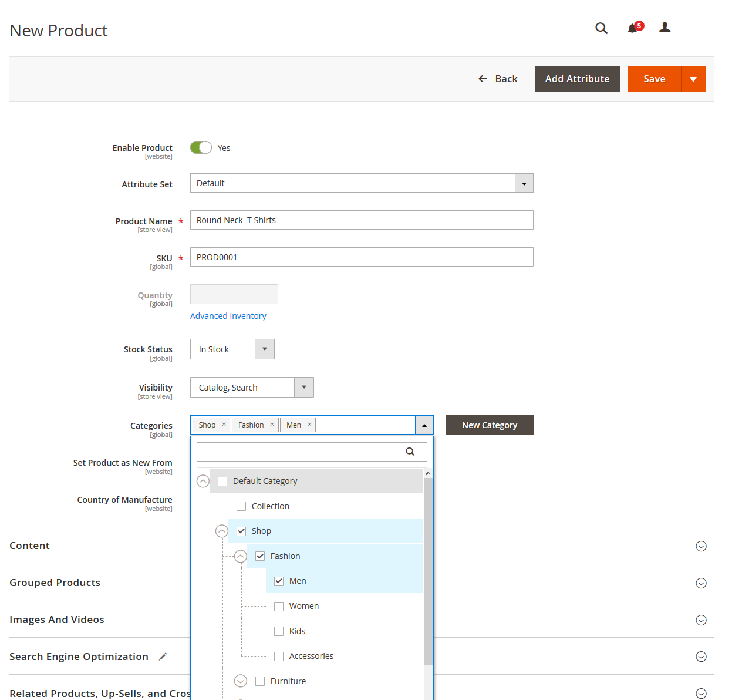Image resolution: width=732 pixels, height=700 pixels.
Task: Remove the Fashion category tag
Action: coord(272,425)
